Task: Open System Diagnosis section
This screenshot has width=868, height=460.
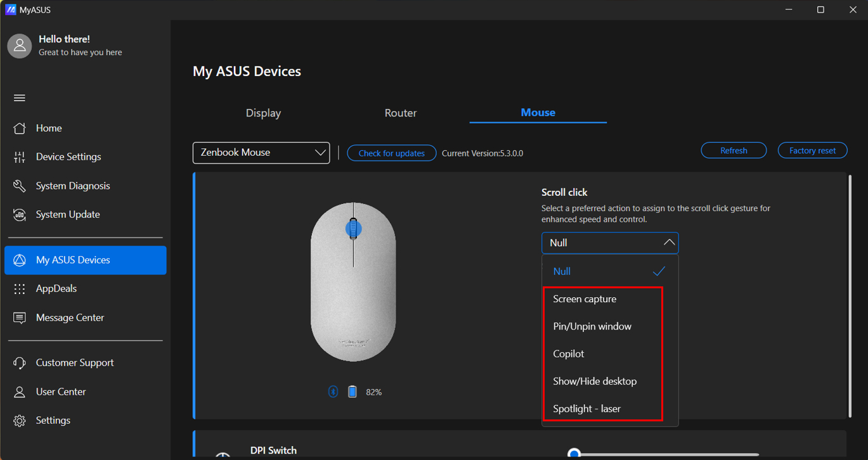Action: (x=86, y=186)
